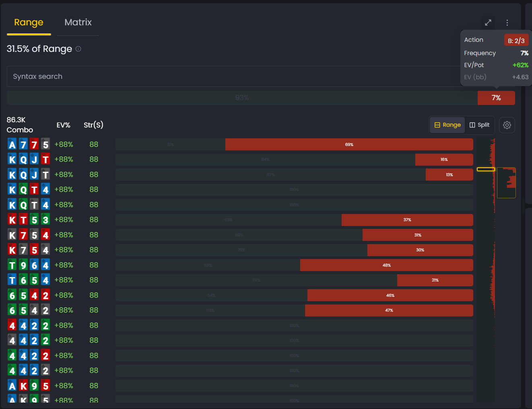The image size is (532, 409).
Task: Open the three-dot options menu
Action: pos(507,23)
